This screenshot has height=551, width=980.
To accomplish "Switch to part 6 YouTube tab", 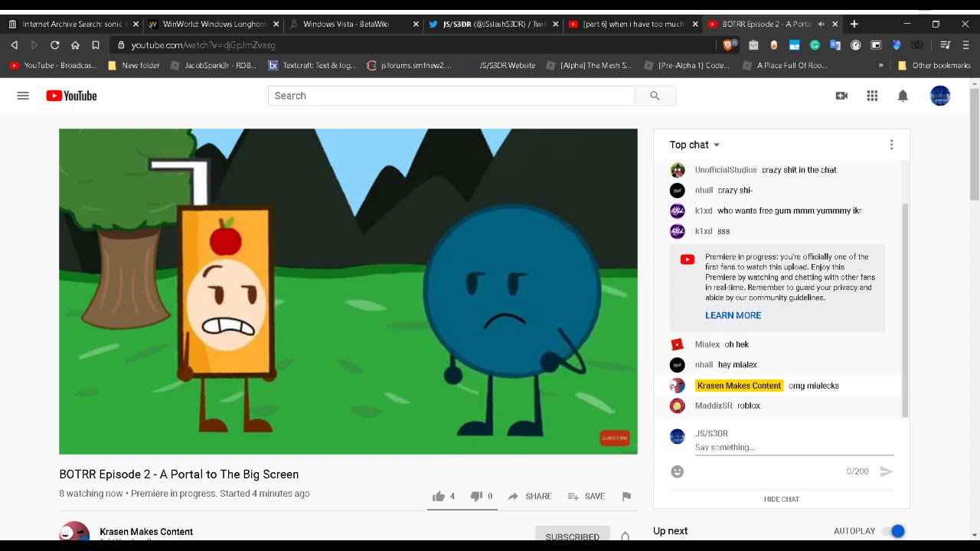I will (632, 24).
